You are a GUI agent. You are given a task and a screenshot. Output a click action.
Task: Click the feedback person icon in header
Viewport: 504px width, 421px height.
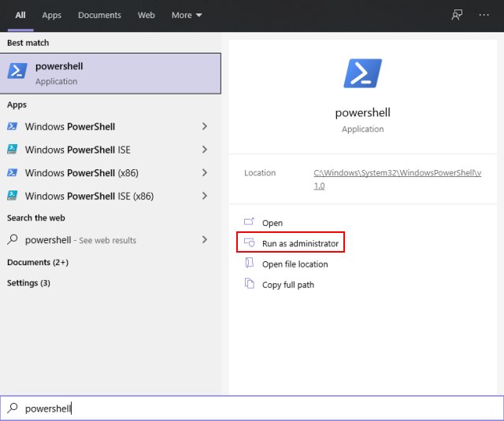457,15
